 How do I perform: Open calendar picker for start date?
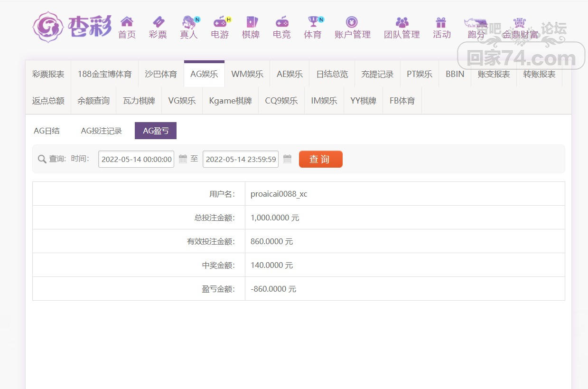183,159
